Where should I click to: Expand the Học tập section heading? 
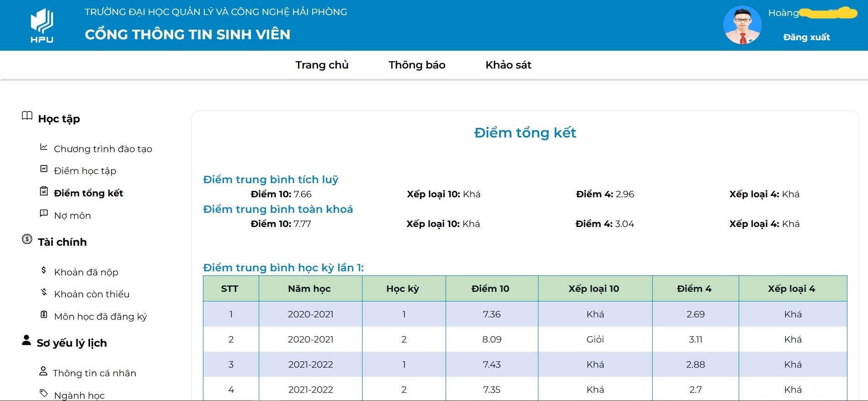click(x=59, y=119)
